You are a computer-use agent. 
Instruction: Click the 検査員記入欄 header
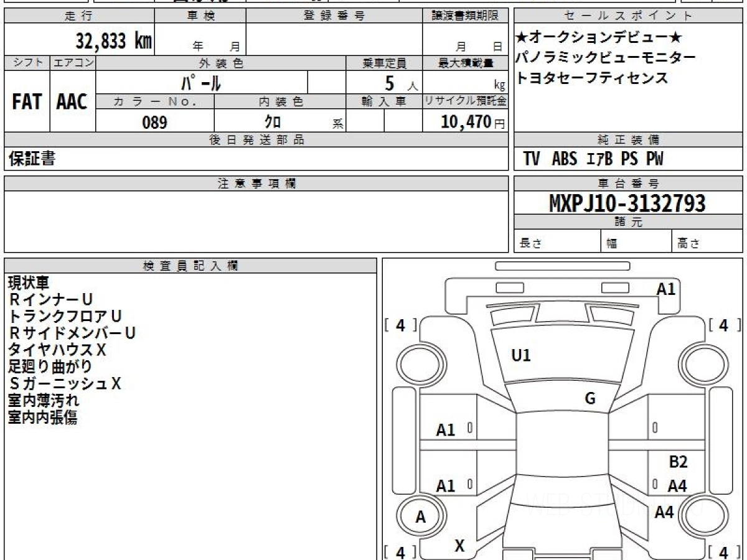coord(190,266)
